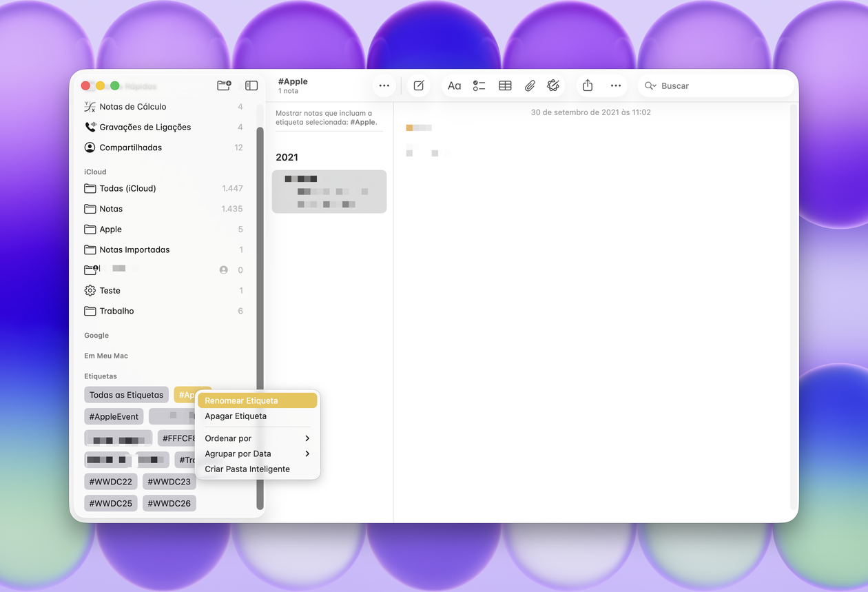
Task: Choose Apagar Etiqueta from context menu
Action: (x=258, y=416)
